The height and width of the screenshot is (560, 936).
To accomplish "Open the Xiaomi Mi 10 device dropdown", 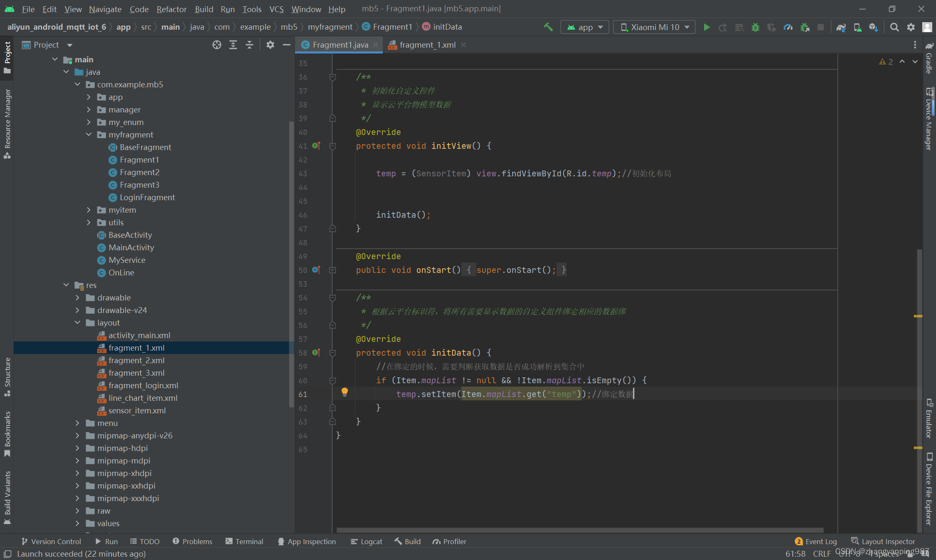I will [654, 27].
